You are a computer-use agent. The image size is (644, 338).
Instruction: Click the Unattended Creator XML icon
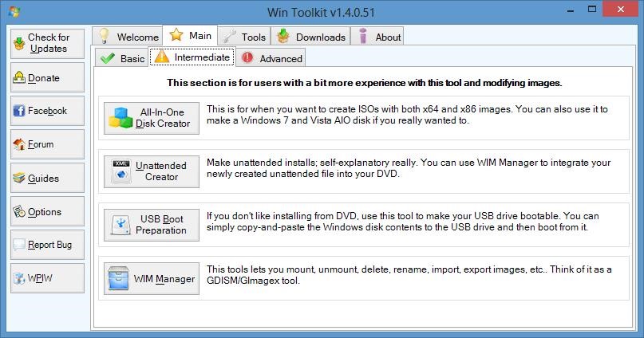(123, 171)
